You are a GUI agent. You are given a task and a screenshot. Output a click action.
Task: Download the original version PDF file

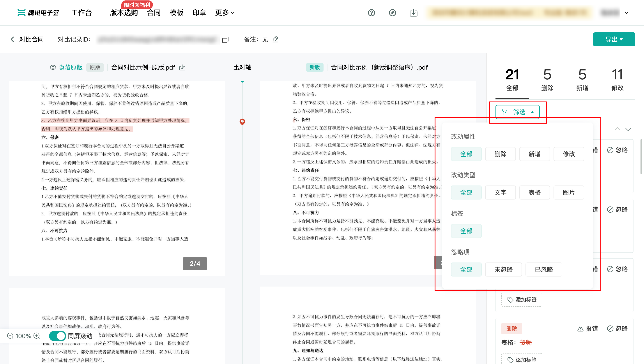click(182, 68)
